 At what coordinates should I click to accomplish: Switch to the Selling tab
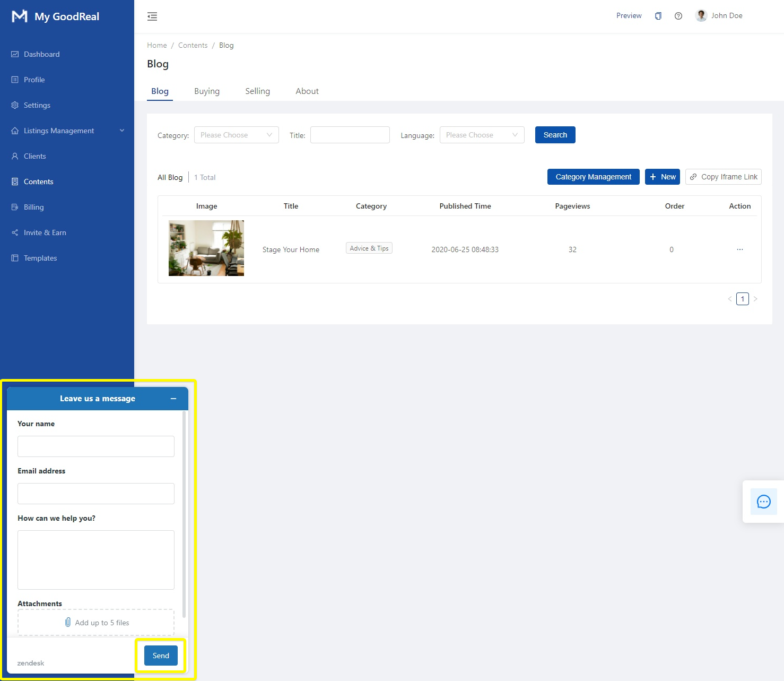click(257, 91)
